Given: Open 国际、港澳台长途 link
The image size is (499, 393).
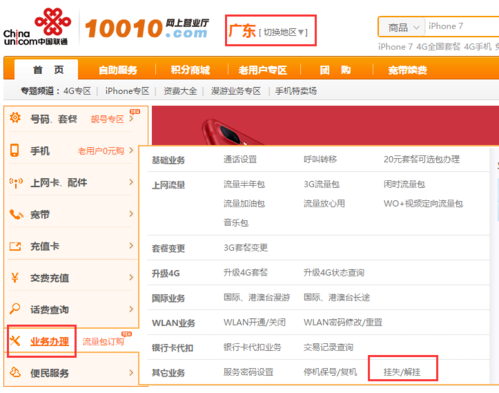Looking at the screenshot, I should click(x=337, y=297).
